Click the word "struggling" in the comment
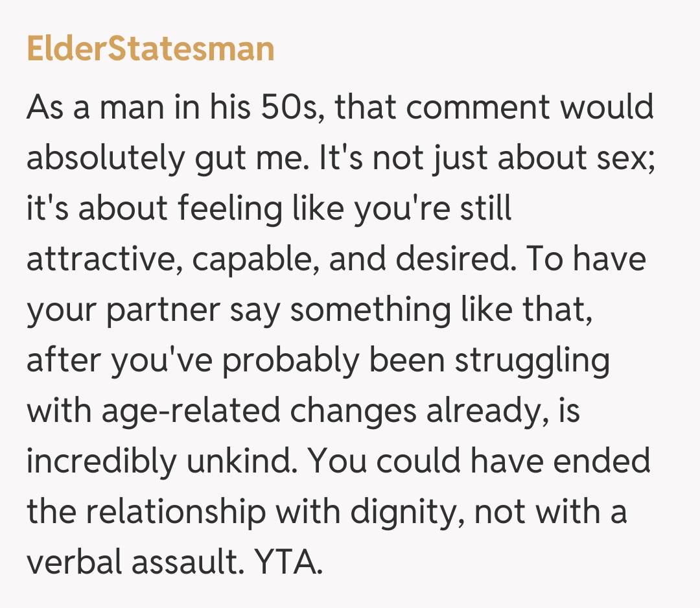Image resolution: width=700 pixels, height=608 pixels. pos(532,361)
